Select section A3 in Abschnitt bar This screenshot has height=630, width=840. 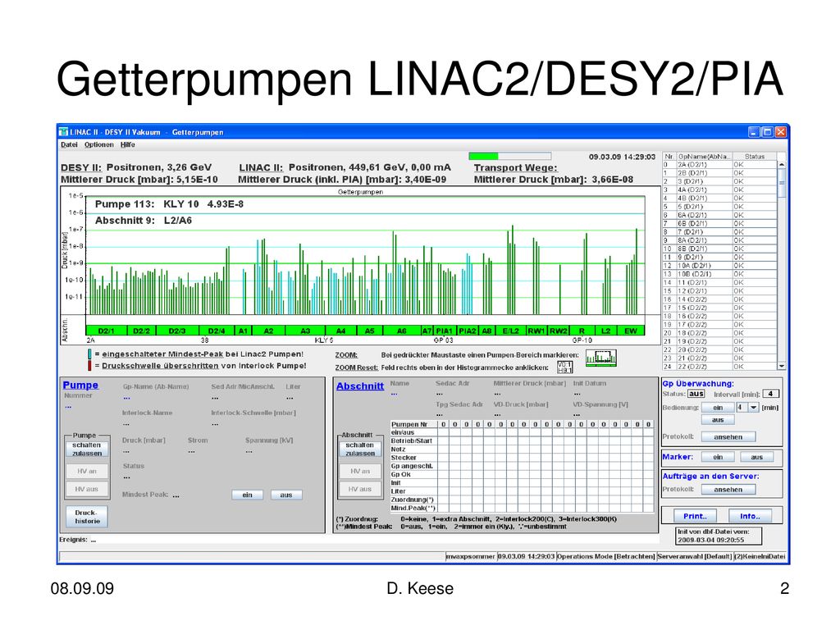(305, 331)
